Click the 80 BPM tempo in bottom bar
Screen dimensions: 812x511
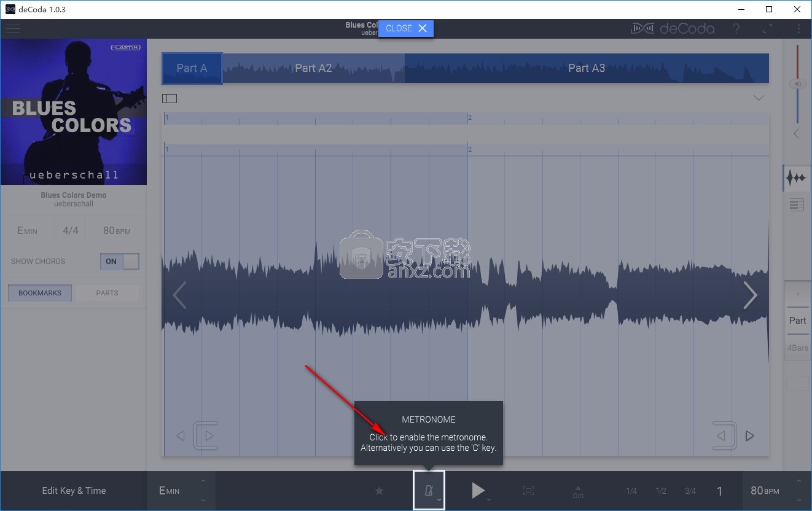(765, 491)
